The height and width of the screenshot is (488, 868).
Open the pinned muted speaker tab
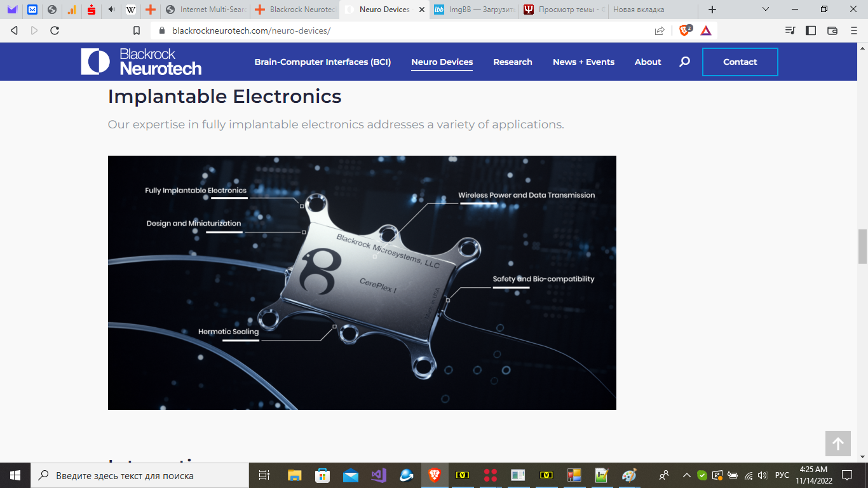pyautogui.click(x=111, y=10)
